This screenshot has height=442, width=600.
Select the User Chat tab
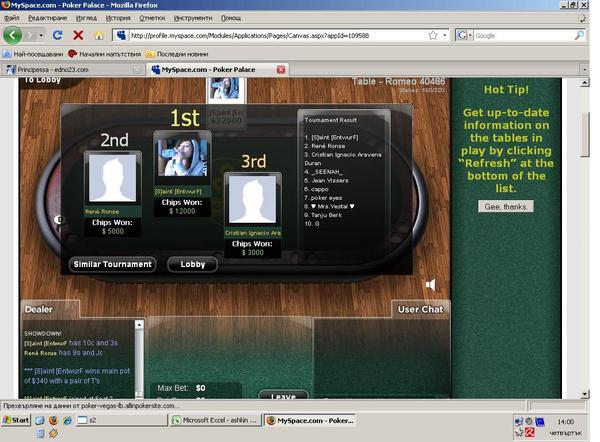[421, 309]
